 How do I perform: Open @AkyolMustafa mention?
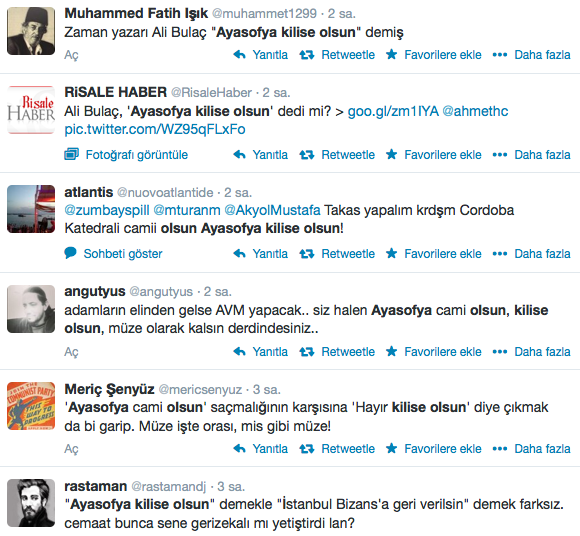click(272, 210)
